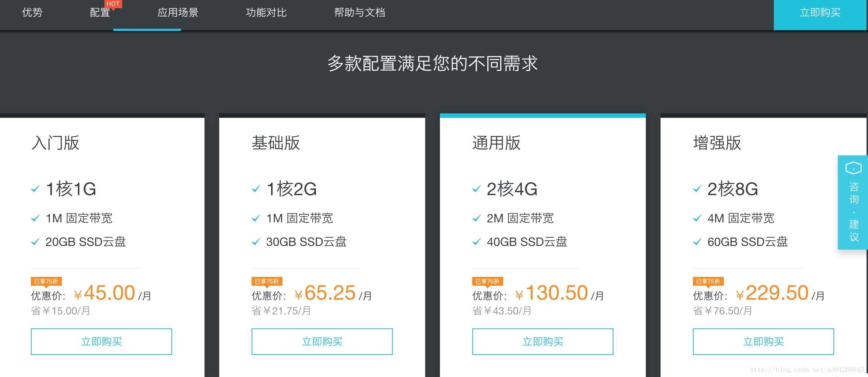Image resolution: width=868 pixels, height=377 pixels.
Task: Switch to the 应用场景 tab
Action: (177, 13)
